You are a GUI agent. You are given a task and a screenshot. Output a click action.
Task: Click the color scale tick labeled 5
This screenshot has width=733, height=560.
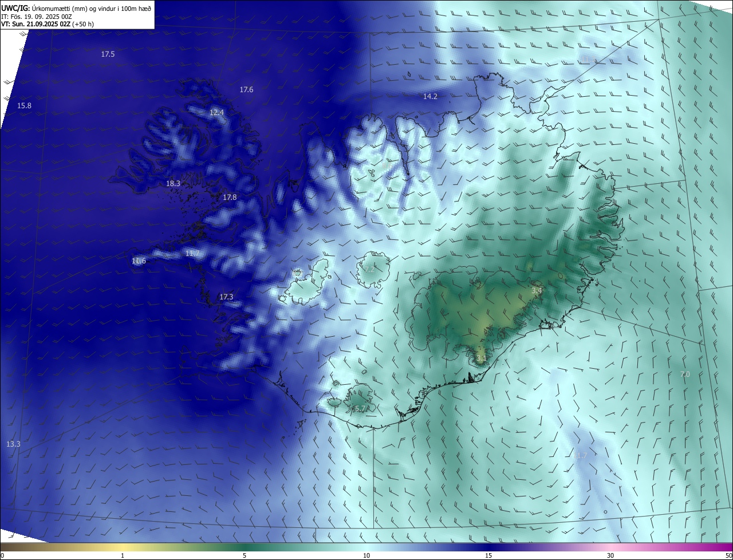(x=245, y=555)
